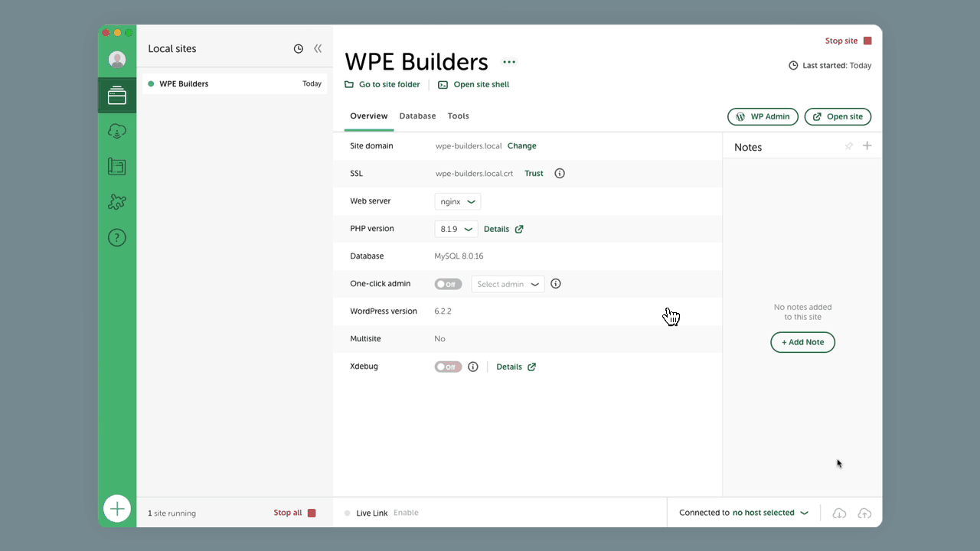Image resolution: width=980 pixels, height=551 pixels.
Task: Click the clock sort icon beside Local sites
Action: [299, 49]
